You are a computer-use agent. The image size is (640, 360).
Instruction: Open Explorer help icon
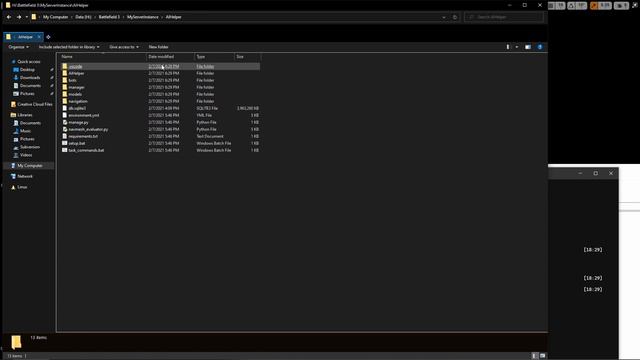[x=540, y=47]
